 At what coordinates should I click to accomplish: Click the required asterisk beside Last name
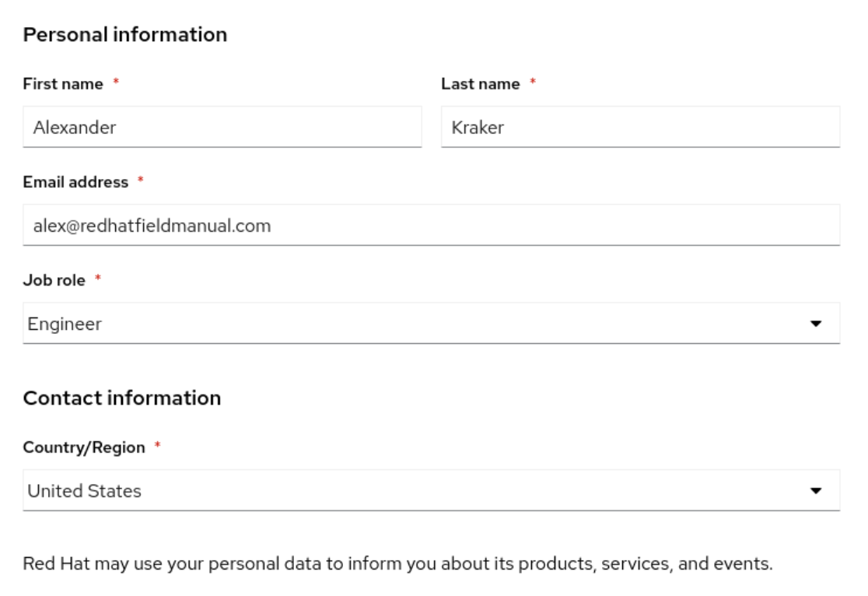coord(533,82)
